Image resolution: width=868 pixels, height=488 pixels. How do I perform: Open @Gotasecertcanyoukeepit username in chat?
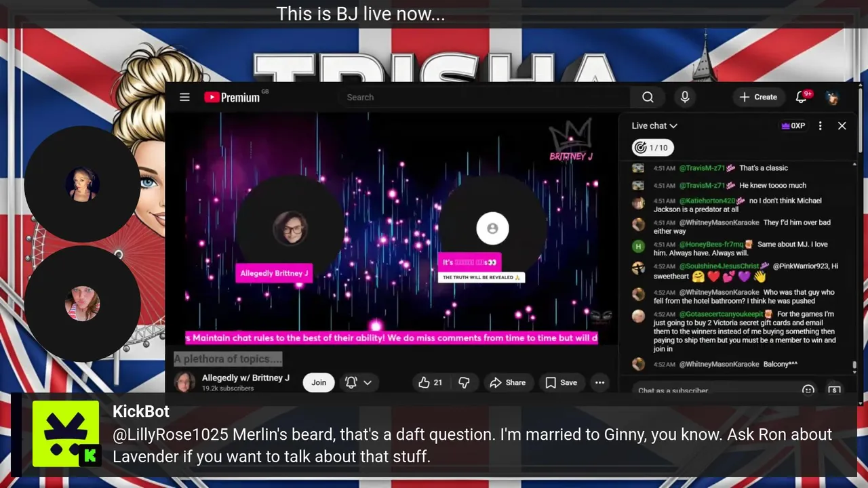720,314
